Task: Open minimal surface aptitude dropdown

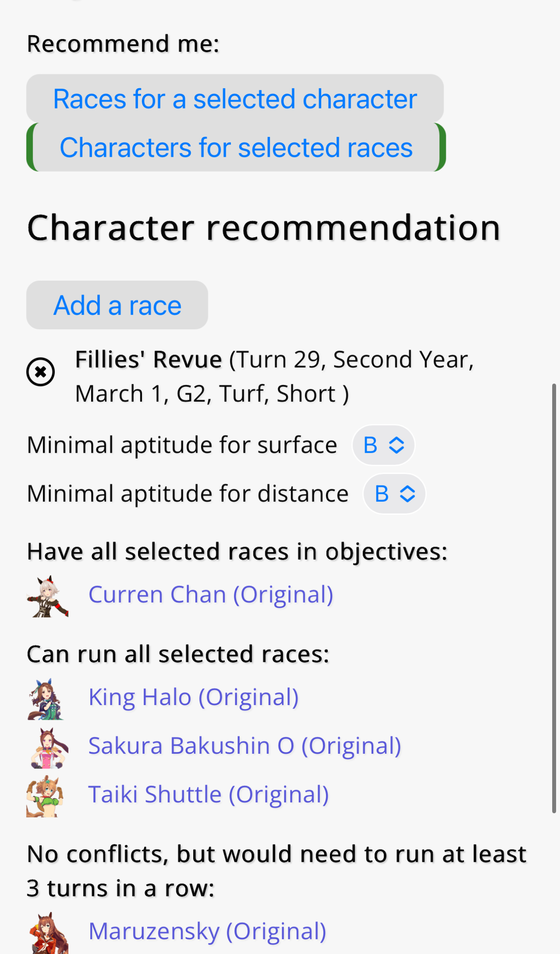Action: click(x=383, y=445)
